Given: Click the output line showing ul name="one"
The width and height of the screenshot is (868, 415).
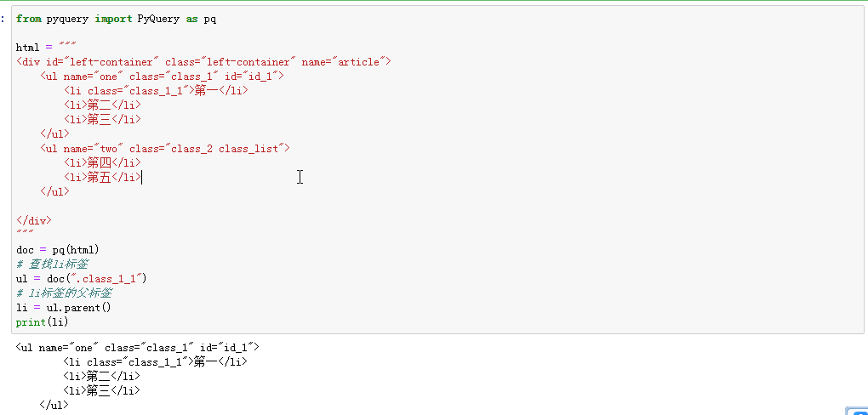Looking at the screenshot, I should (x=136, y=347).
